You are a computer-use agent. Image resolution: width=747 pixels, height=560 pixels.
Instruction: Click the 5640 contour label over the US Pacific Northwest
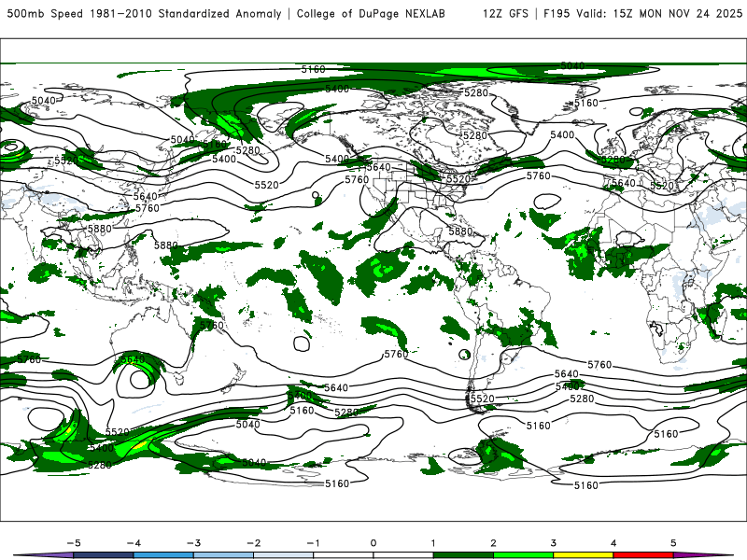click(379, 168)
